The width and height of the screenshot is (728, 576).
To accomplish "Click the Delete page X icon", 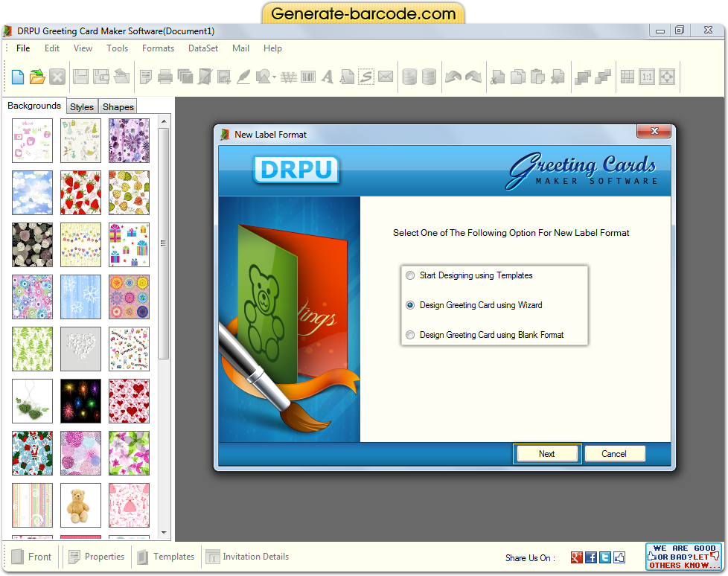I will 557,77.
